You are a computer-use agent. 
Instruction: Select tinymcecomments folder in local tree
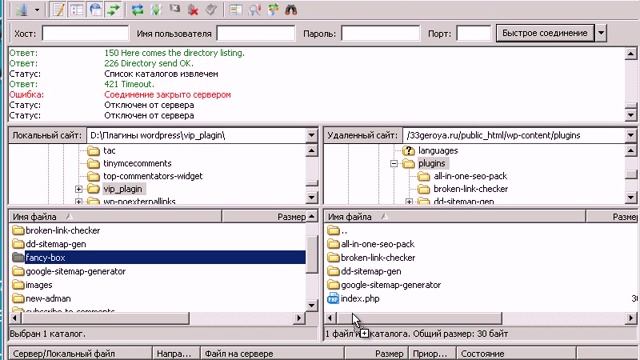point(137,163)
